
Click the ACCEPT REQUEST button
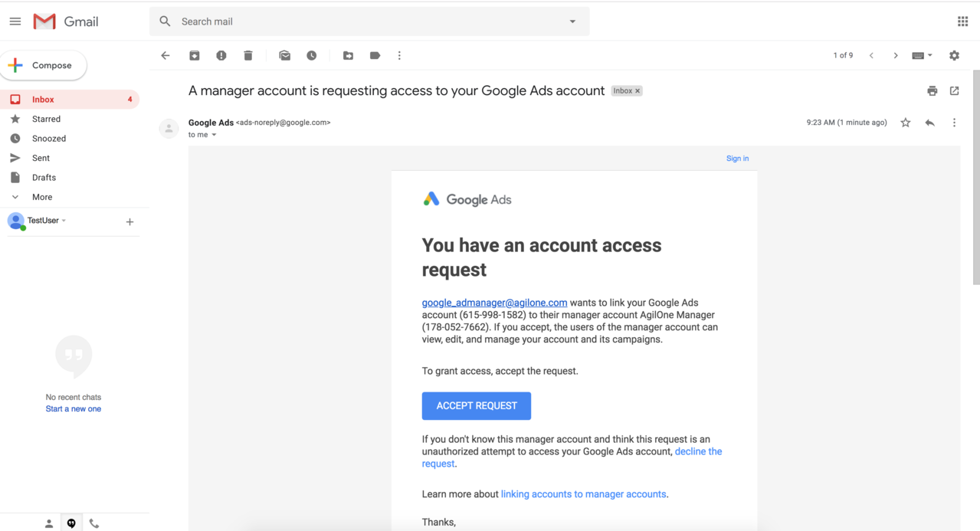(476, 405)
